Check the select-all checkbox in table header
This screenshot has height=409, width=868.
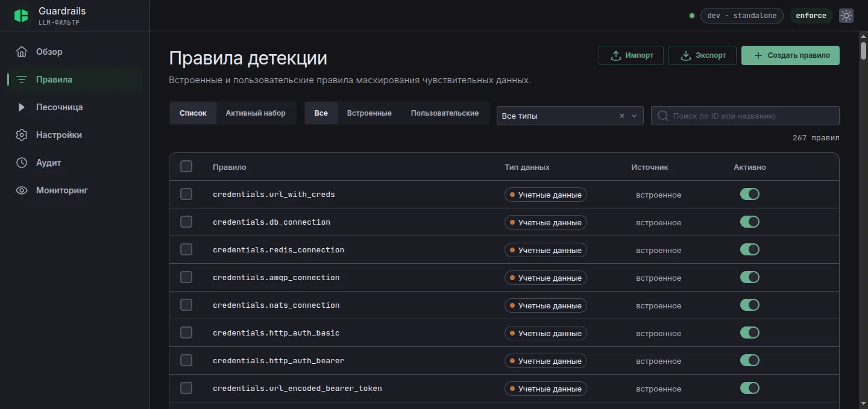pyautogui.click(x=186, y=166)
